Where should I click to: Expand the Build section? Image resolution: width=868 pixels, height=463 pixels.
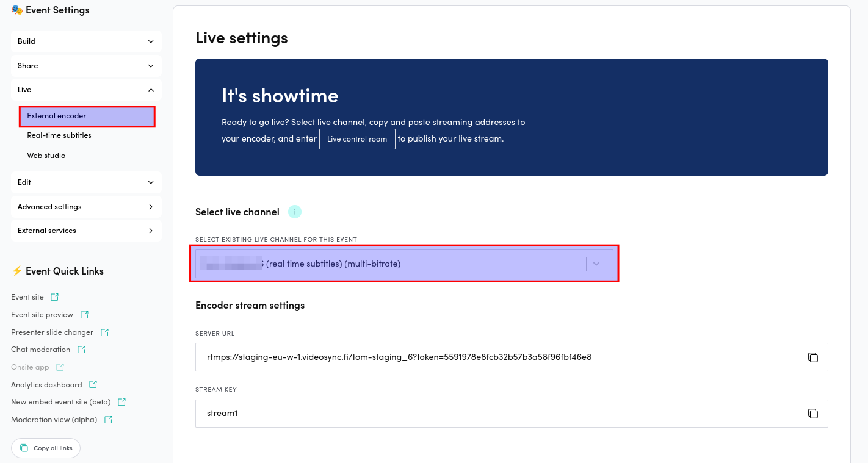coord(85,41)
